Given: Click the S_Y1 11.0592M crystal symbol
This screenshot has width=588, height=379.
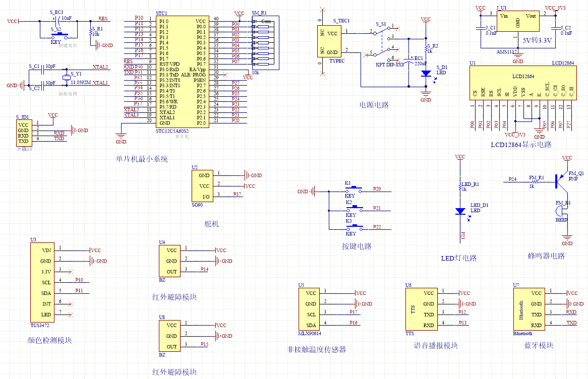Looking at the screenshot, I should (x=66, y=77).
